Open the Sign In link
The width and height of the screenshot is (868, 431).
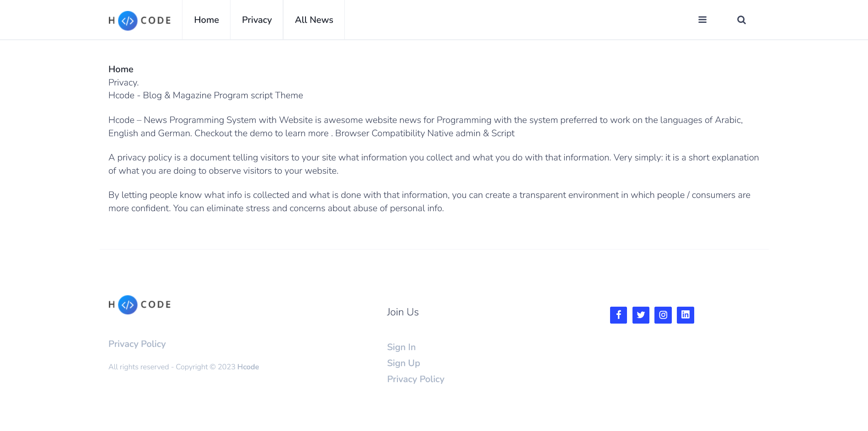point(401,347)
